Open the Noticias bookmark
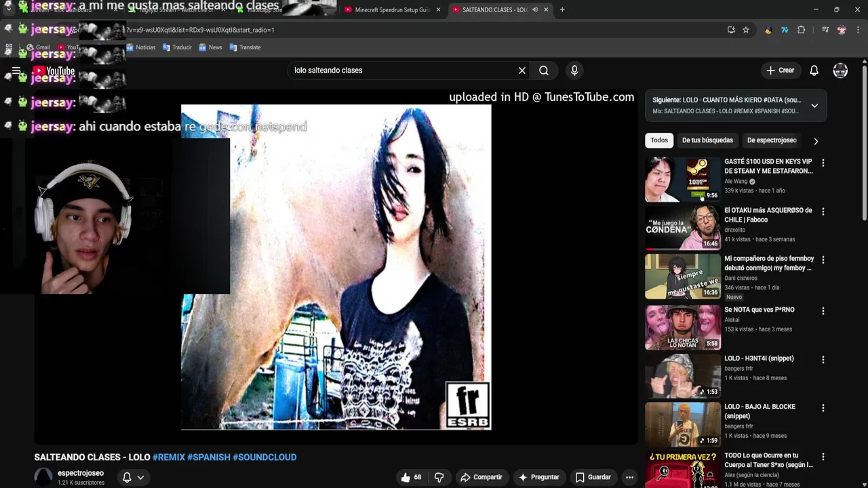The width and height of the screenshot is (868, 488). point(140,47)
